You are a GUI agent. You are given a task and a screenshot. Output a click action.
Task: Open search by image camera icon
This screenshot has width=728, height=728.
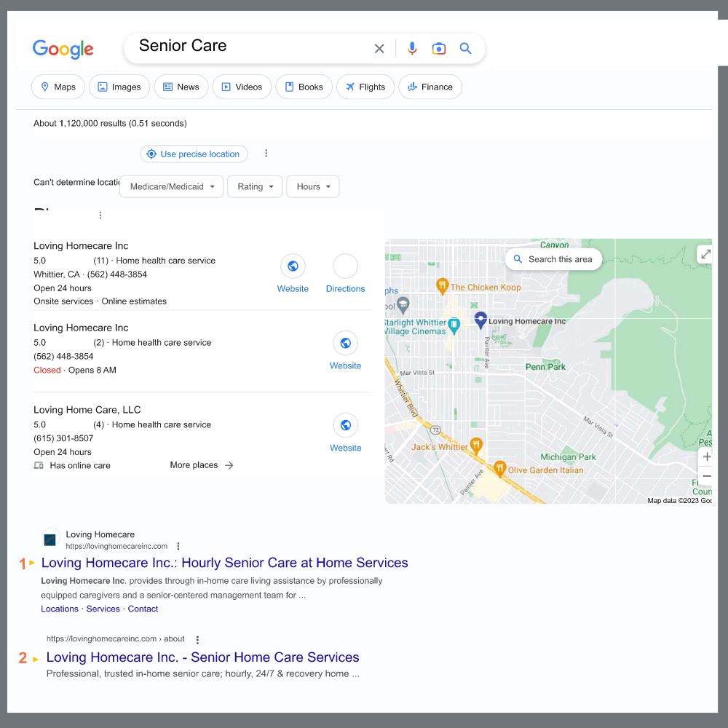[x=439, y=48]
